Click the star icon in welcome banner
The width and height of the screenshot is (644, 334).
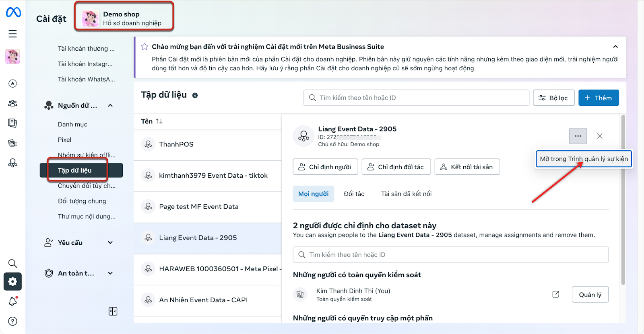(144, 47)
